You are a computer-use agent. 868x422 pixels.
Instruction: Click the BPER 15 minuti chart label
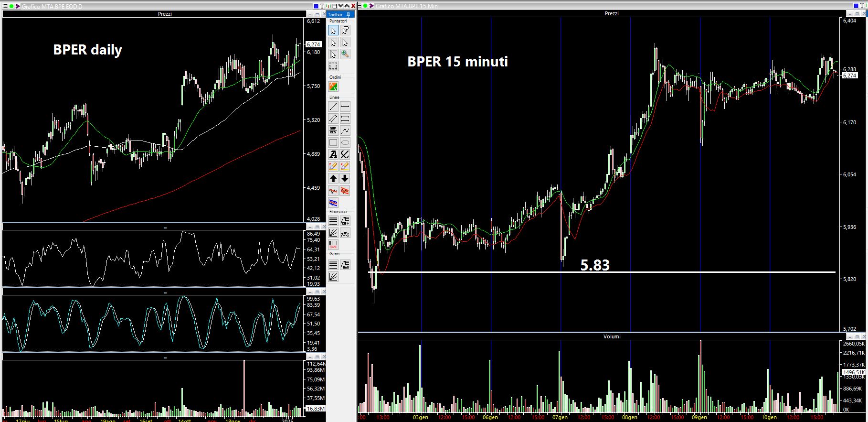tap(457, 62)
